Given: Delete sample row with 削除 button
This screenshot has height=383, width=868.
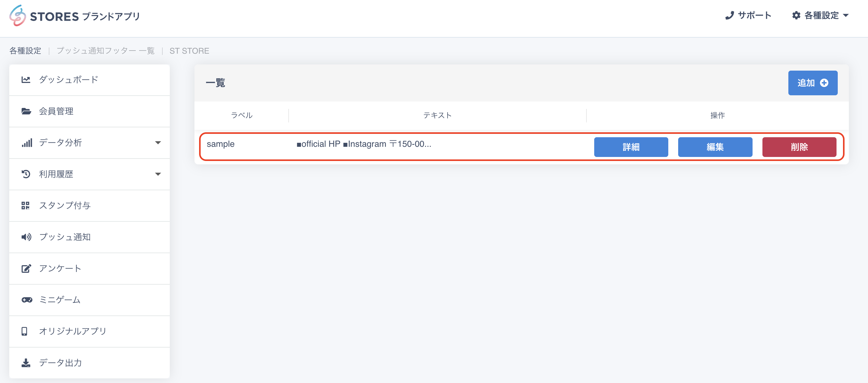Looking at the screenshot, I should coord(799,147).
